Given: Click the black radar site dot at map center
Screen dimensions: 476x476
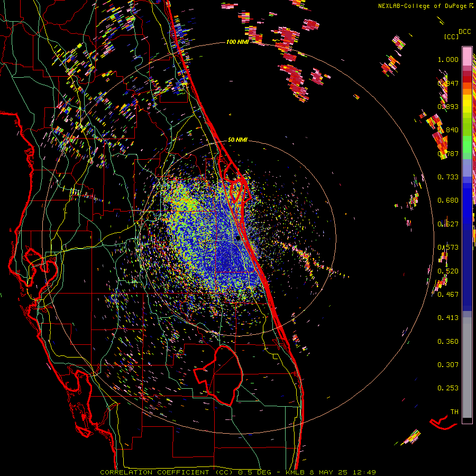Looking at the screenshot, I should 237,239.
